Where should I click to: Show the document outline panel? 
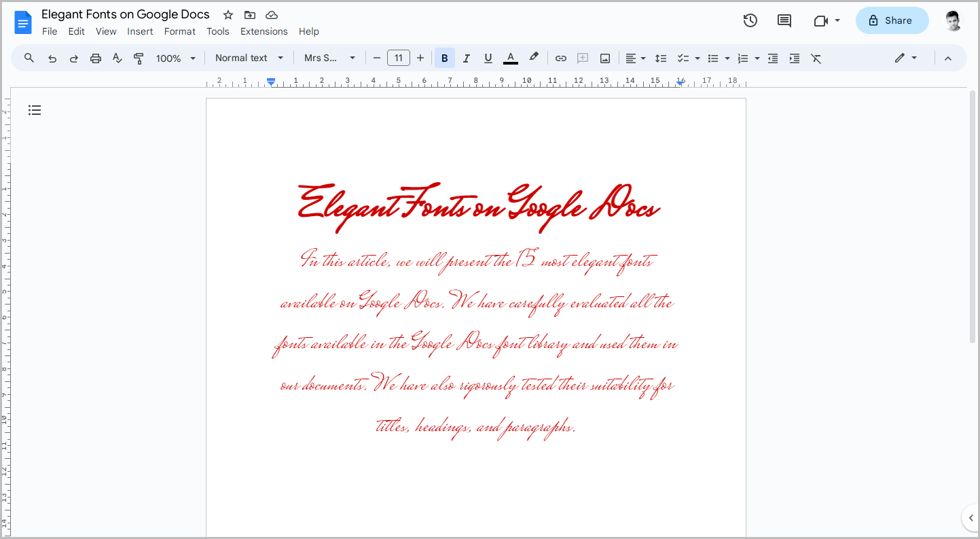(35, 109)
